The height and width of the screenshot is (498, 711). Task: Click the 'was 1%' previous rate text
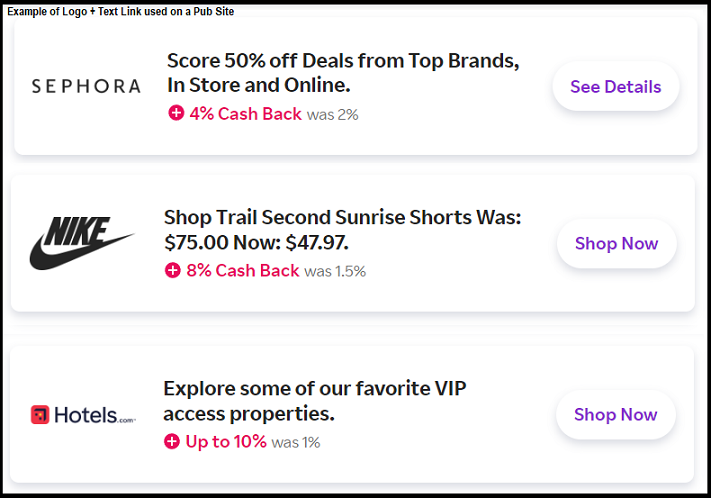click(296, 442)
